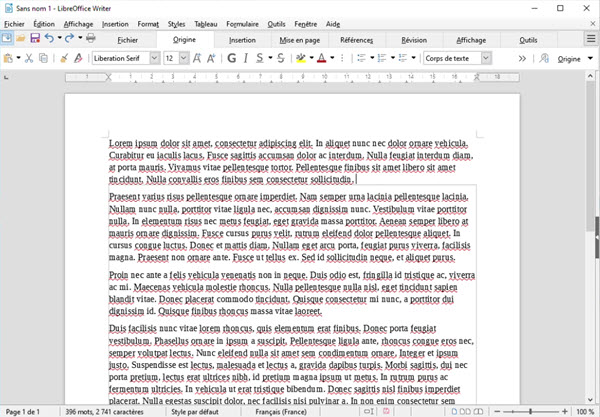600x417 pixels.
Task: Undo the last action
Action: pos(49,38)
